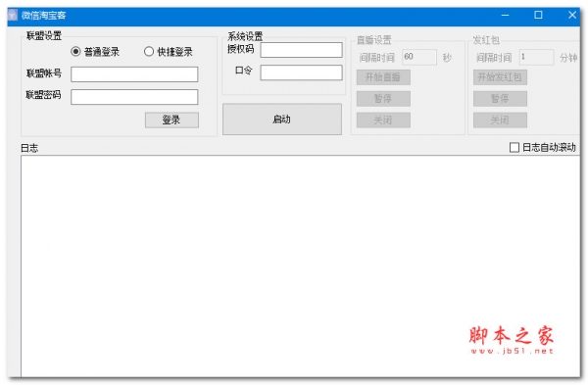Click the 日志 label above the log
588x385 pixels.
[29, 148]
